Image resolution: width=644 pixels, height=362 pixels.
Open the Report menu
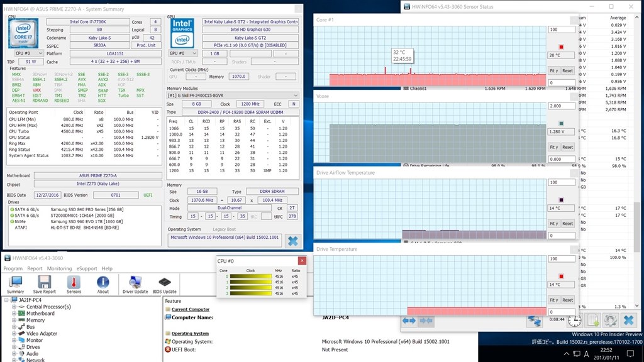pyautogui.click(x=35, y=268)
